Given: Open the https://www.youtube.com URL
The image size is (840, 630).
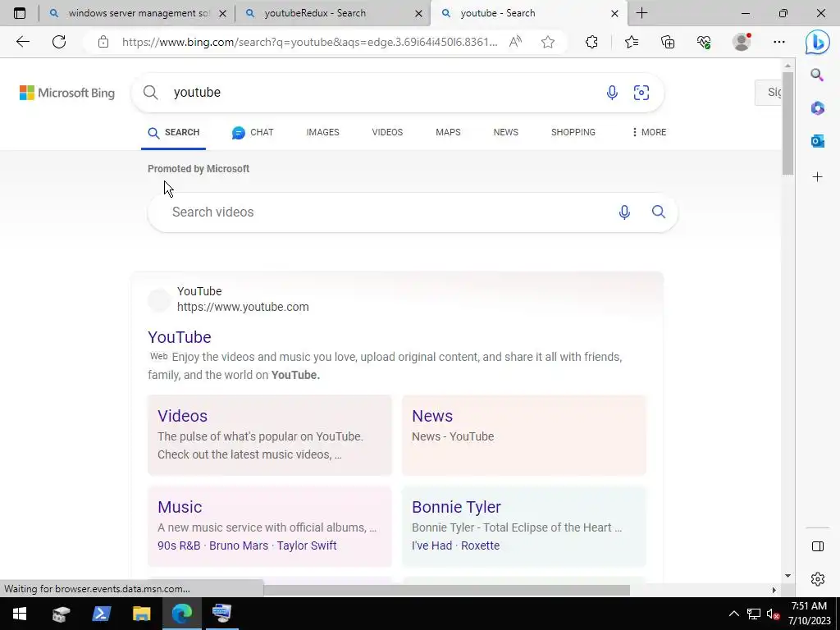Looking at the screenshot, I should tap(243, 307).
